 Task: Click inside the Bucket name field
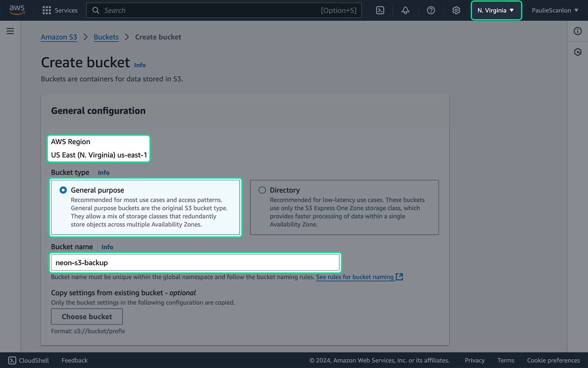coord(195,263)
